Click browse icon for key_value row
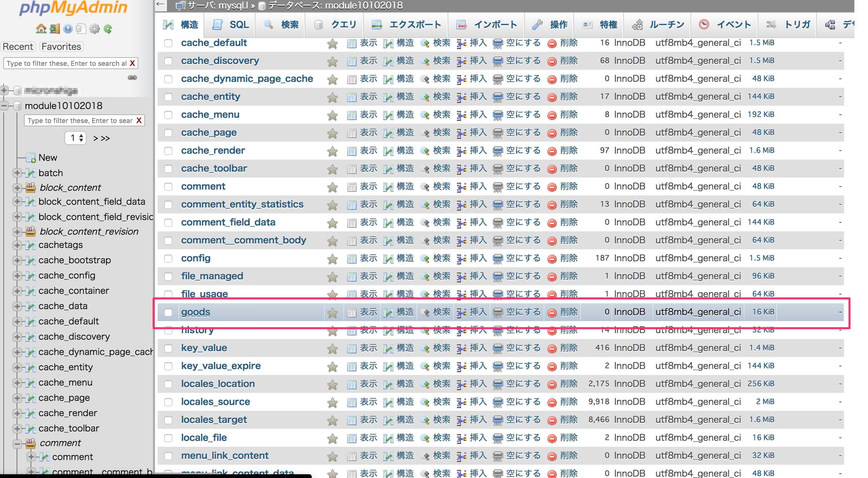This screenshot has width=868, height=478. tap(352, 348)
